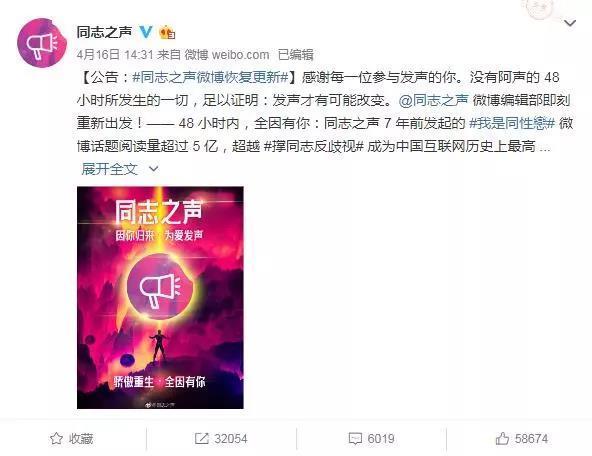Enlarge the 同志之声 poster image
The image size is (592, 456).
tap(160, 297)
